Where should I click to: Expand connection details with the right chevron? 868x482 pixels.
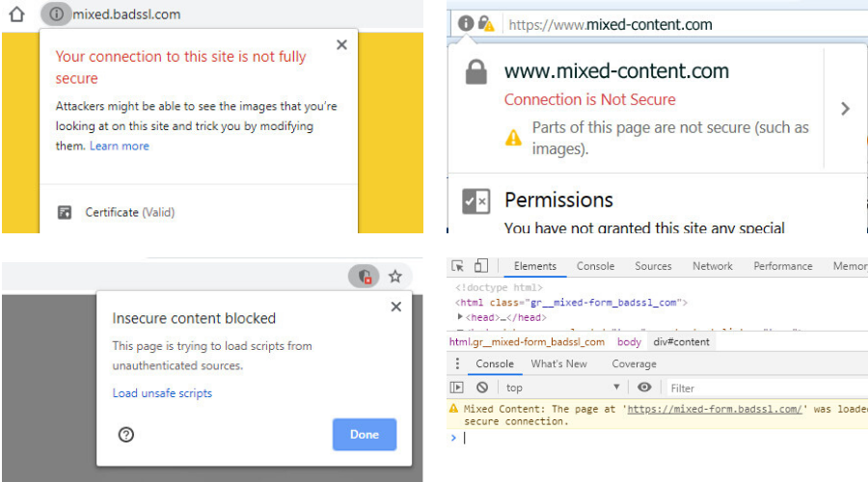845,109
